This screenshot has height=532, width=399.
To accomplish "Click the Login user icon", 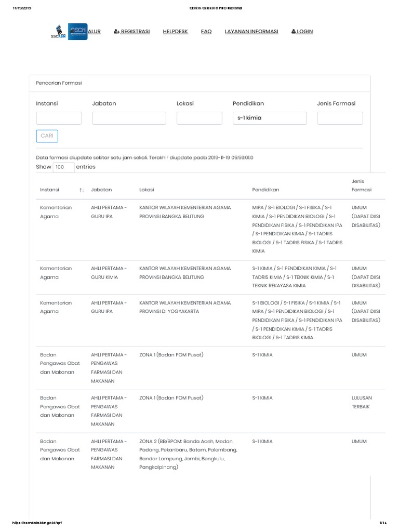I will tap(294, 32).
